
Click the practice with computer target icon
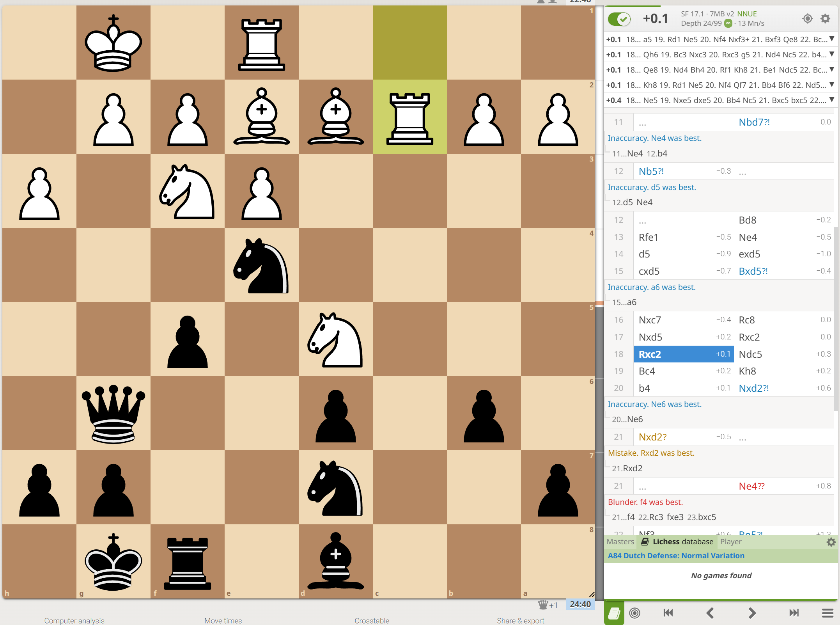[634, 613]
